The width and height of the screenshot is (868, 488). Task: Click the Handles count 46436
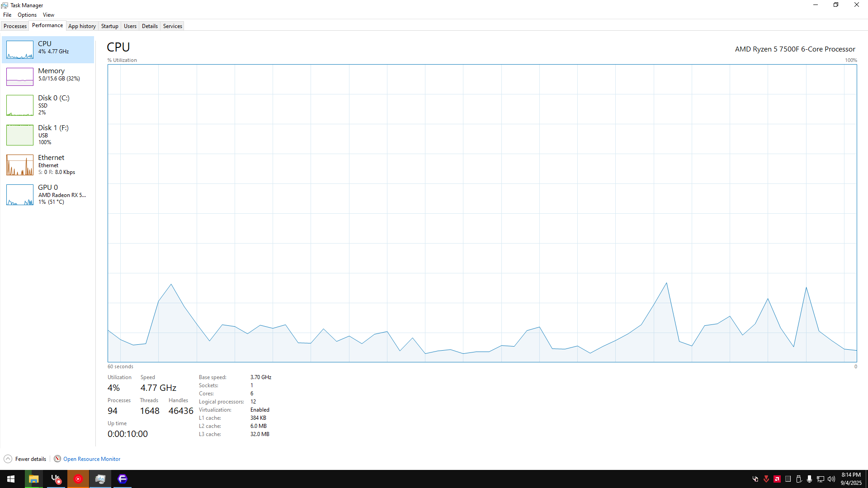tap(181, 411)
